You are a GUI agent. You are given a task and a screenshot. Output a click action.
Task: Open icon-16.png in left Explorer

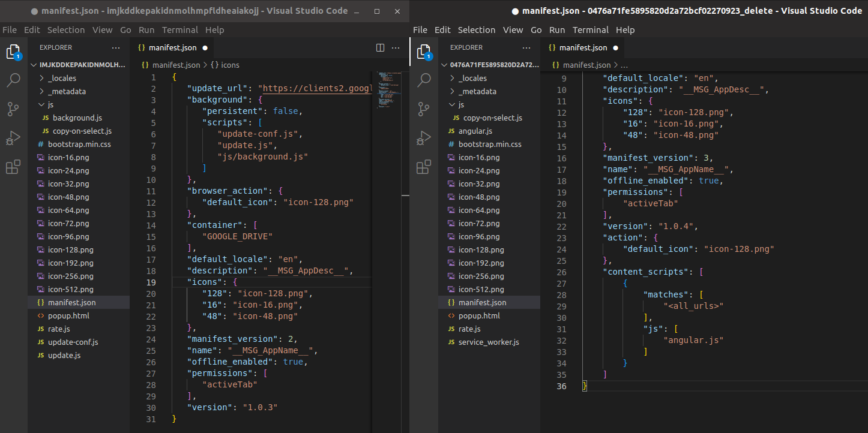(79, 157)
